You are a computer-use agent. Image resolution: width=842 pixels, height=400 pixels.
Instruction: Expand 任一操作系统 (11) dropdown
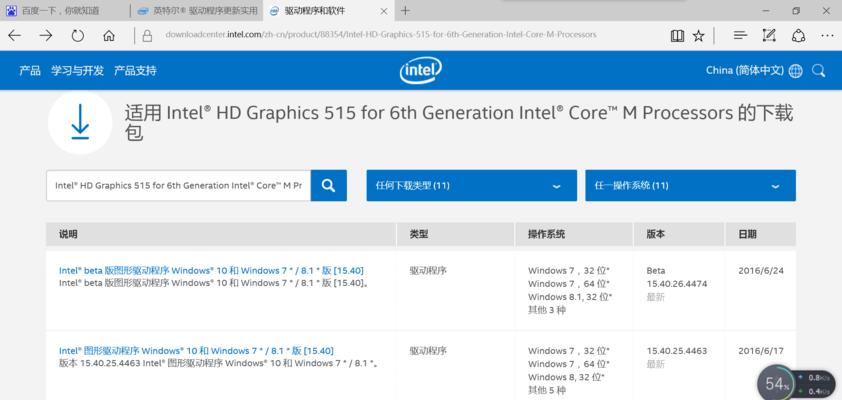[691, 186]
